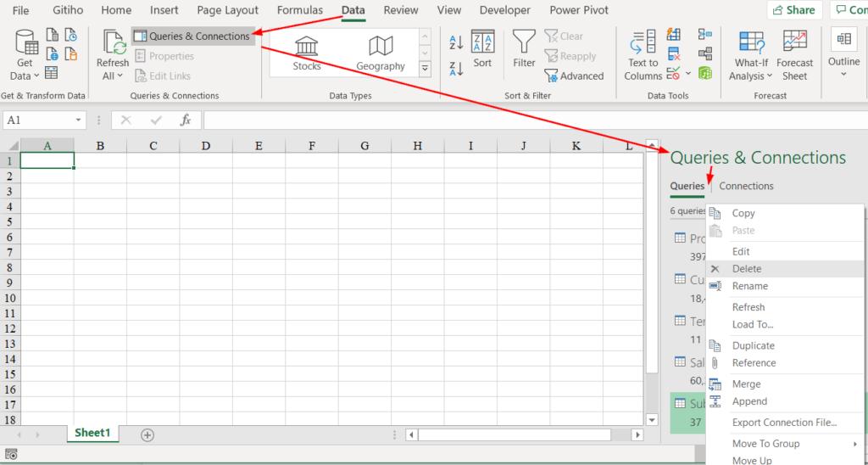Screen dimensions: 868x465
Task: Click the Flash Fill icon
Action: [x=674, y=34]
